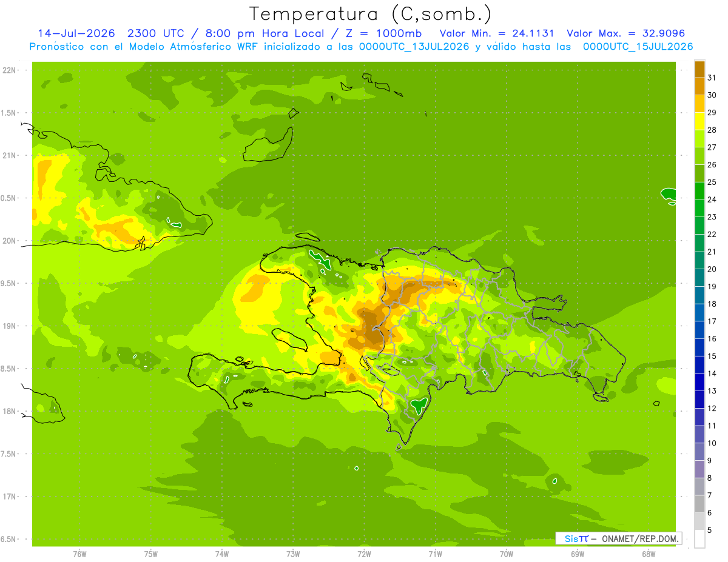Viewport: 728px width, 562px height.
Task: Click legend value "24" on color scale
Action: coord(712,199)
